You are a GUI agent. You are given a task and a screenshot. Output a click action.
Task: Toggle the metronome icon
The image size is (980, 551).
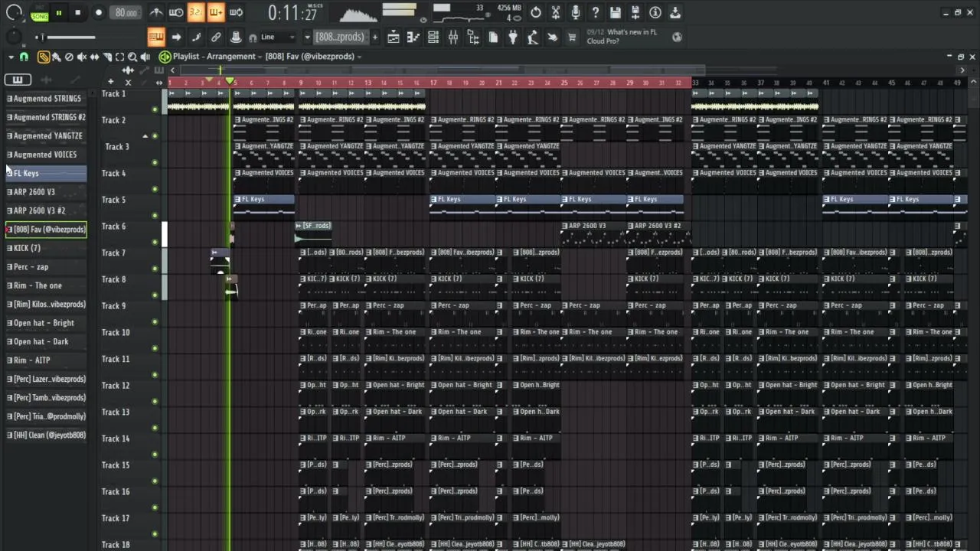point(156,12)
